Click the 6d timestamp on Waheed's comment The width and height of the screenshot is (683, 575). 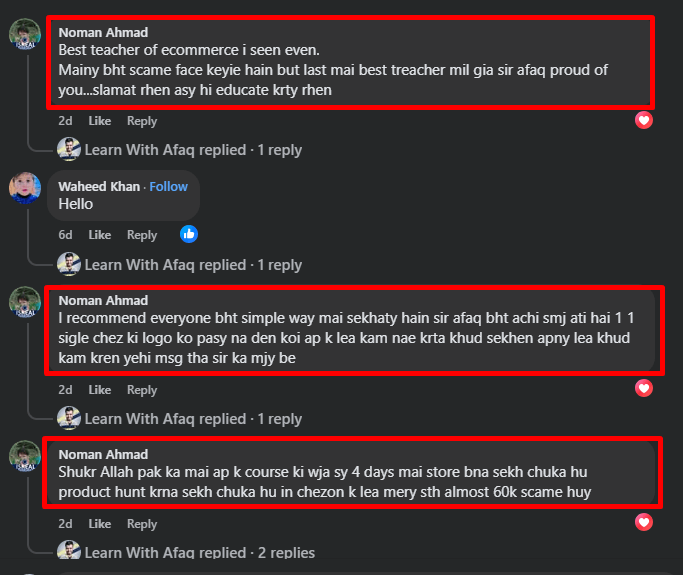(x=65, y=235)
